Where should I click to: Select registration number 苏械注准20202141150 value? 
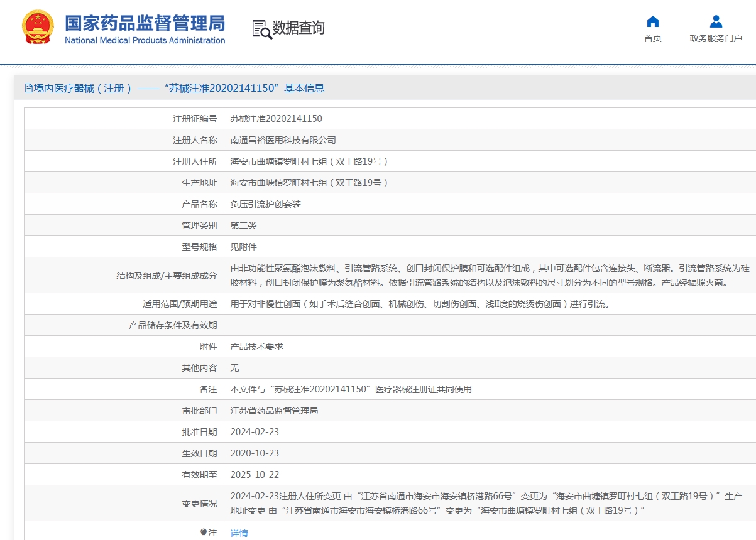(x=277, y=119)
